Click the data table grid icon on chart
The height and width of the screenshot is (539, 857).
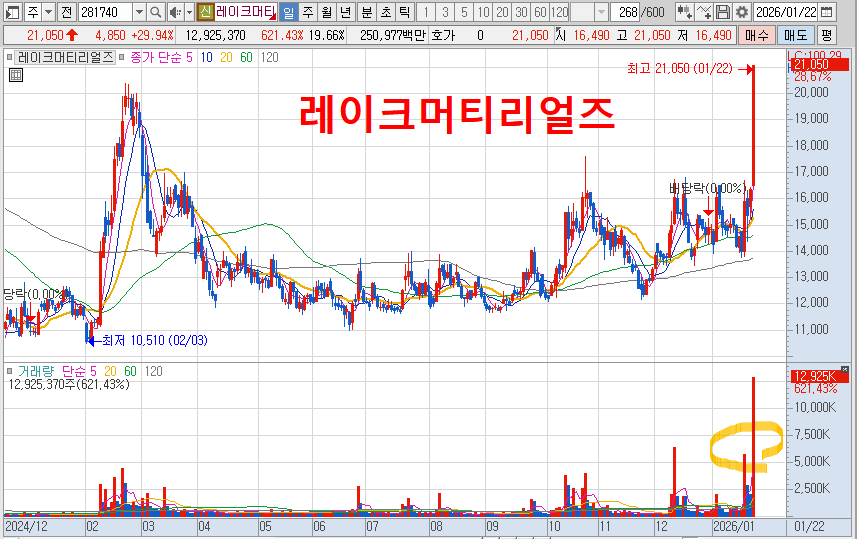16,75
